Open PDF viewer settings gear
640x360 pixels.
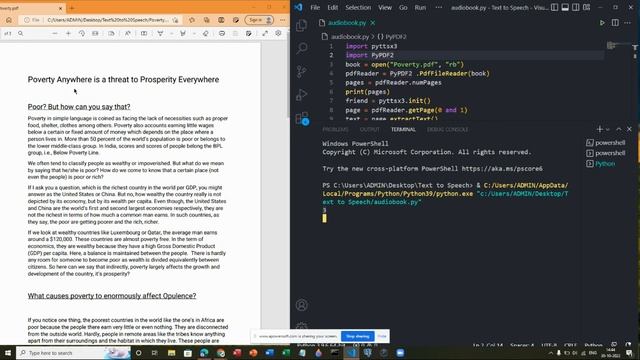278,33
